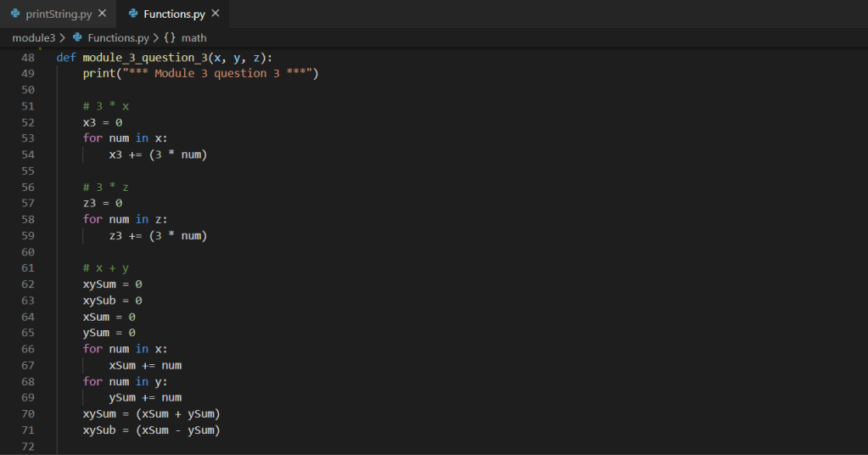Click line number 53 in the gutter
Image resolution: width=868 pixels, height=455 pixels.
[x=27, y=138]
